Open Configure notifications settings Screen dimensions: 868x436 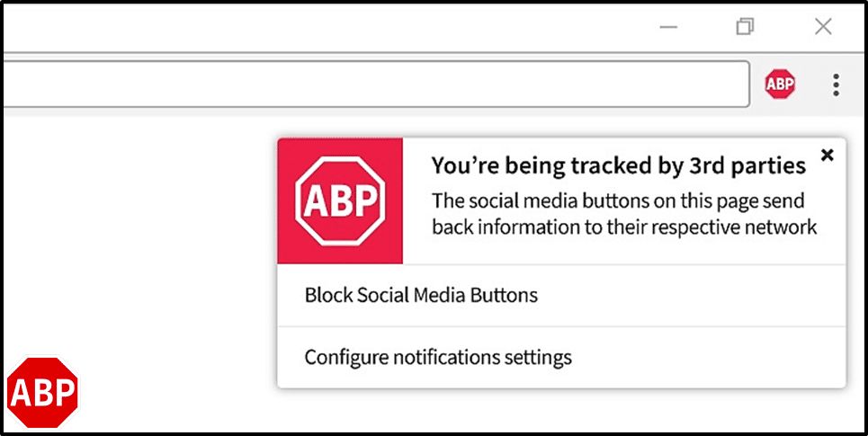561,358
